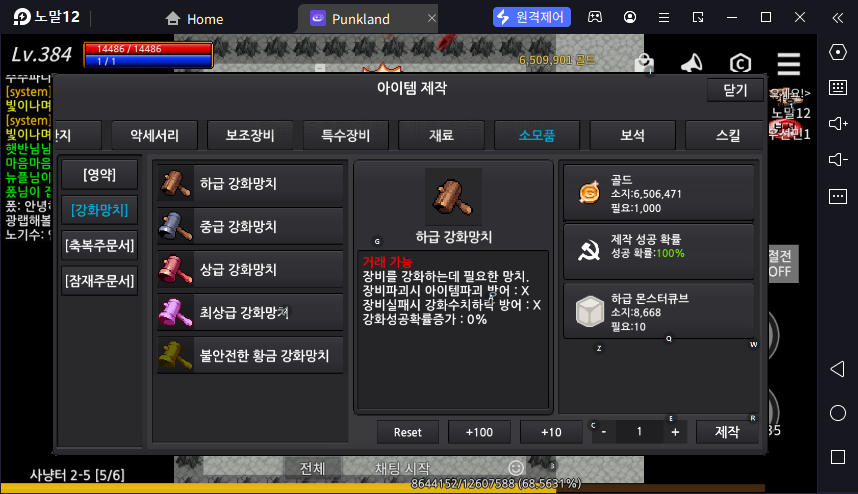Open the 보조장비 crafting tab

250,135
